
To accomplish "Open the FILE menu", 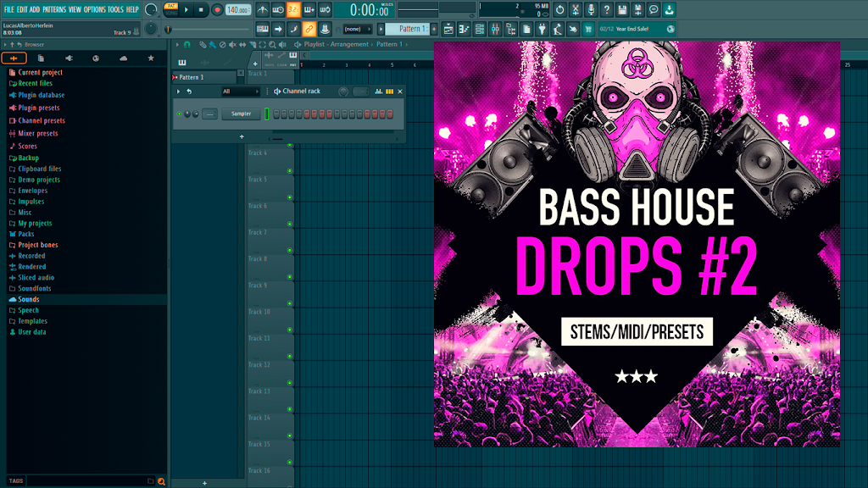I will (x=8, y=9).
